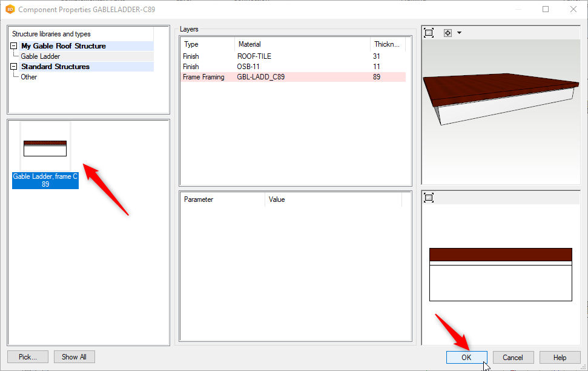Click the Value column header
This screenshot has width=588, height=371.
pos(333,199)
